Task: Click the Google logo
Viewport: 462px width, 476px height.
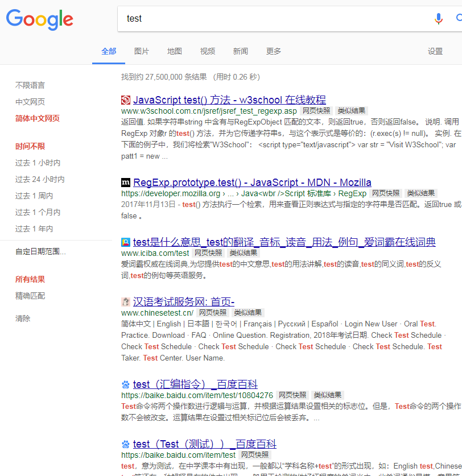Action: pyautogui.click(x=39, y=19)
